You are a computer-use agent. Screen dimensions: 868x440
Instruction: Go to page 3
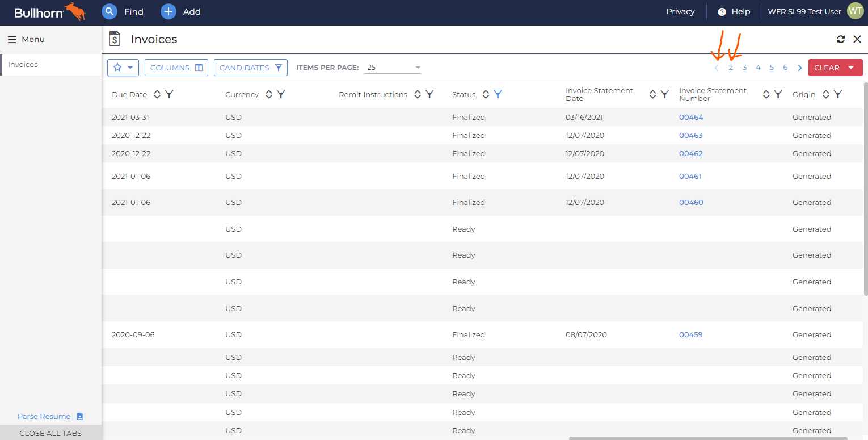[x=744, y=68]
